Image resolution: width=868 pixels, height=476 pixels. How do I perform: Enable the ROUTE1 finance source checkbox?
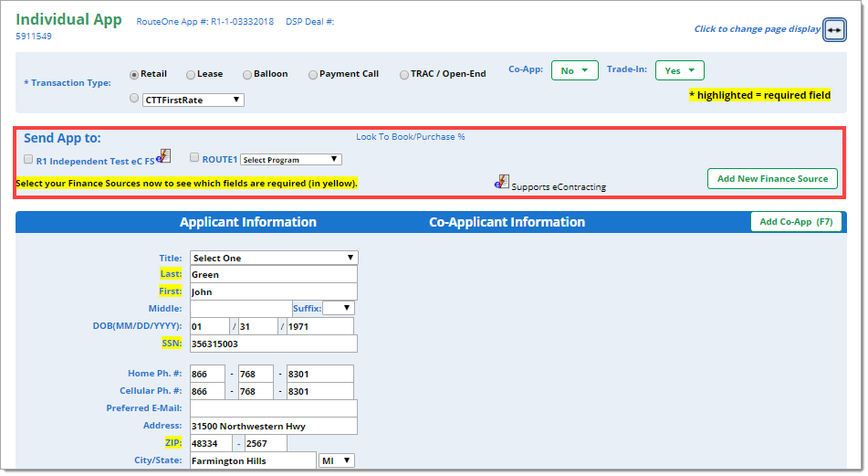point(194,158)
